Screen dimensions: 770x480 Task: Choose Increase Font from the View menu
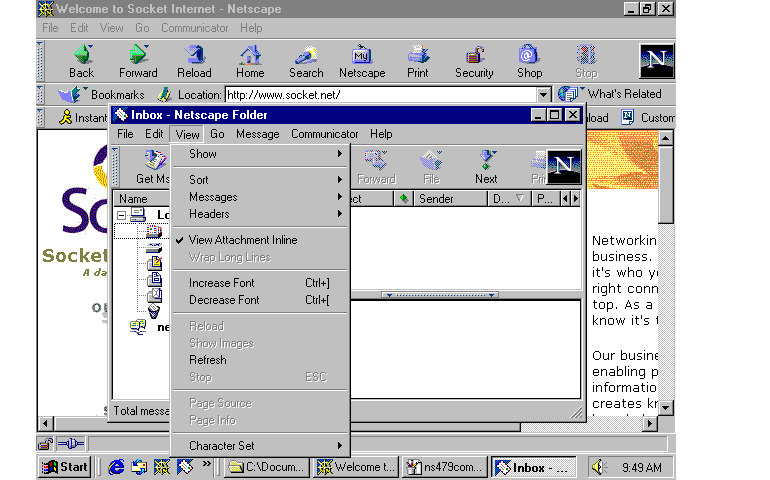(260, 283)
